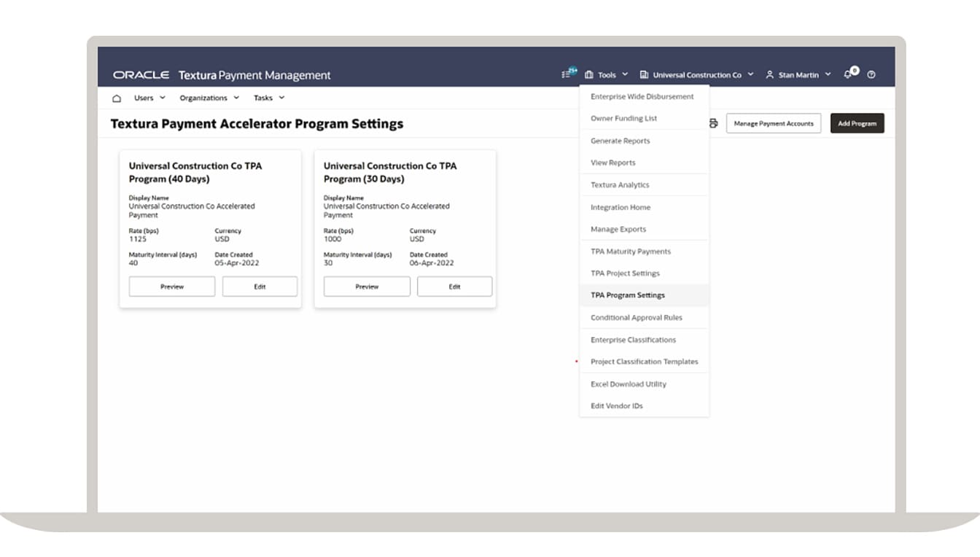Click the Add Program button
The width and height of the screenshot is (980, 557).
[857, 123]
